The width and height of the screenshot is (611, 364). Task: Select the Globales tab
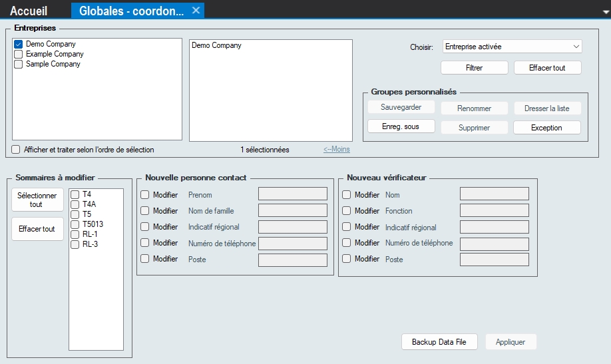point(130,11)
